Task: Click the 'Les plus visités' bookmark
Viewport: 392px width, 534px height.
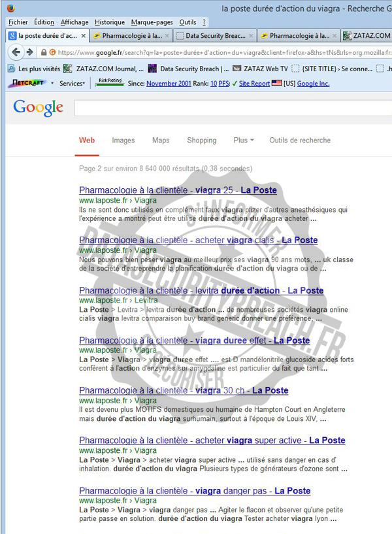Action: tap(34, 69)
